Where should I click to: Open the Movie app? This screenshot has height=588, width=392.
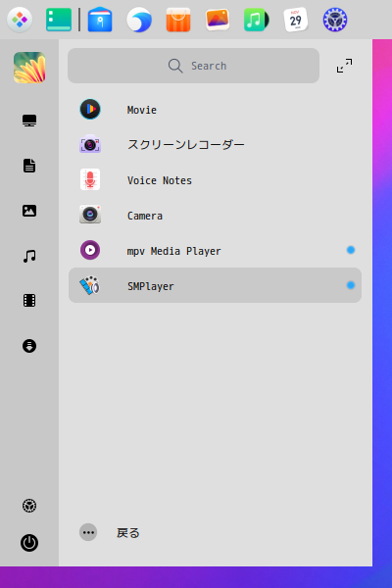(215, 110)
